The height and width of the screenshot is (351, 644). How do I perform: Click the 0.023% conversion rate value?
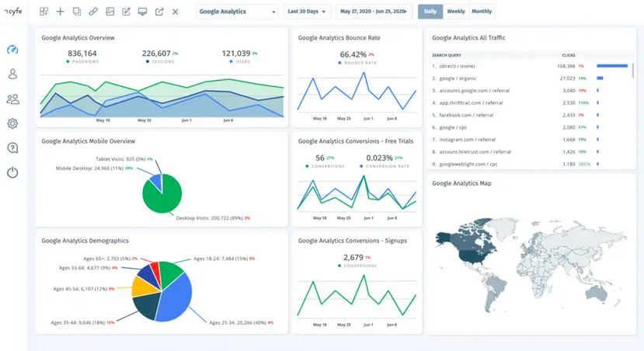tap(379, 158)
